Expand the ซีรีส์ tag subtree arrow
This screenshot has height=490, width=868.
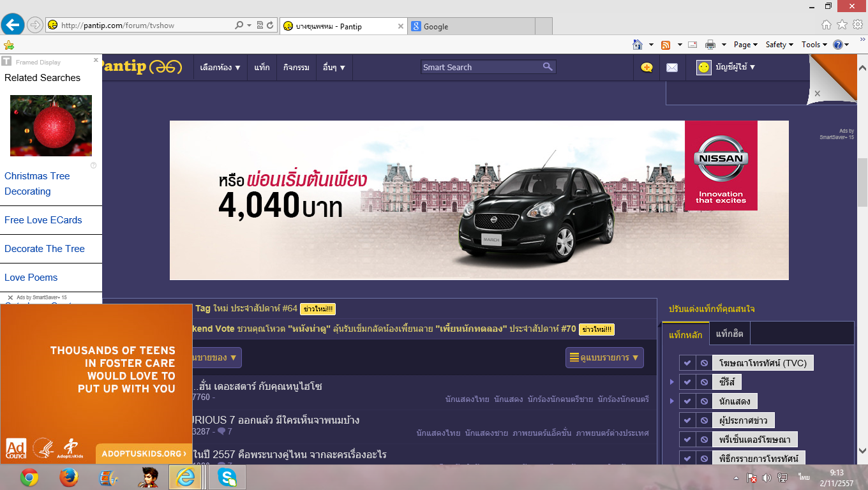pos(671,382)
